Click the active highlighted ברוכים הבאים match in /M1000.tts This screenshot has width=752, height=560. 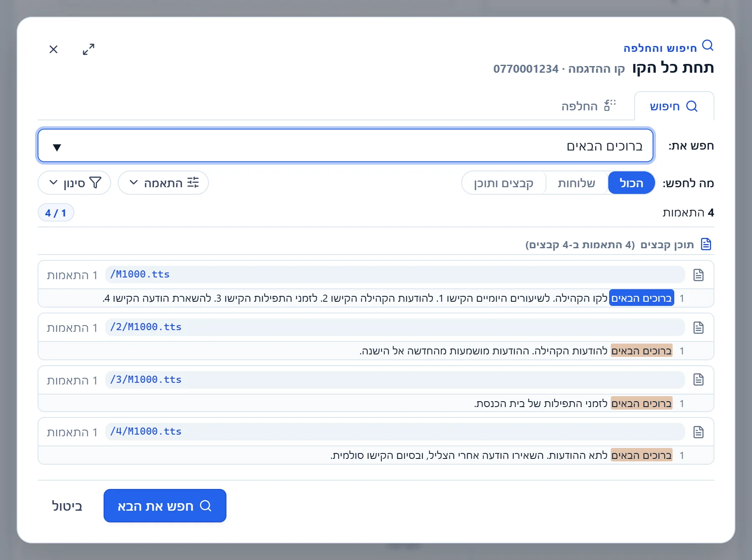(x=642, y=298)
